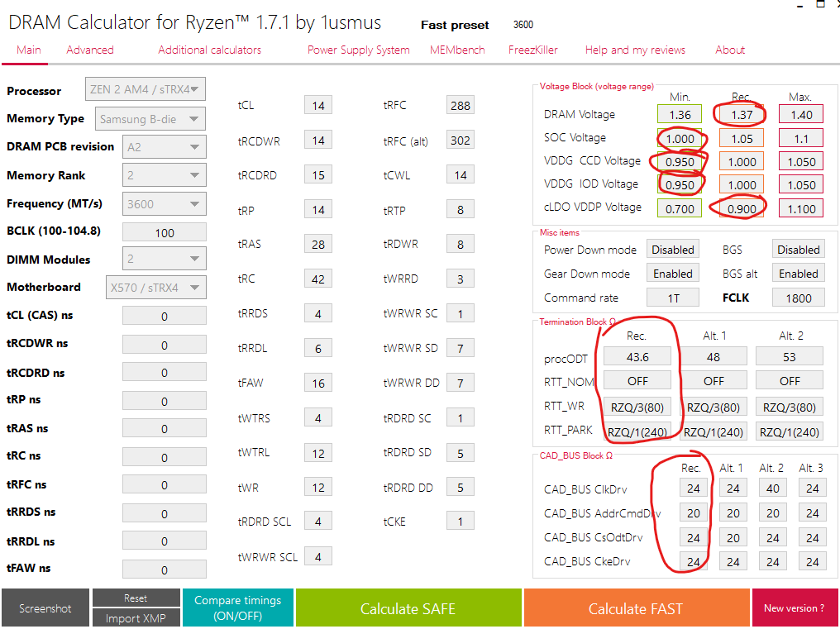The width and height of the screenshot is (840, 629).
Task: Click the tRRDS ns input field
Action: (x=164, y=513)
